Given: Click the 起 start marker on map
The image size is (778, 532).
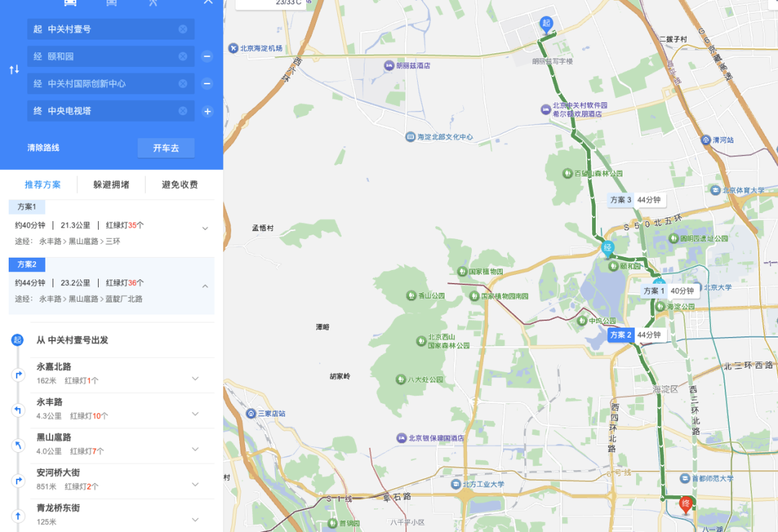Looking at the screenshot, I should coord(546,24).
